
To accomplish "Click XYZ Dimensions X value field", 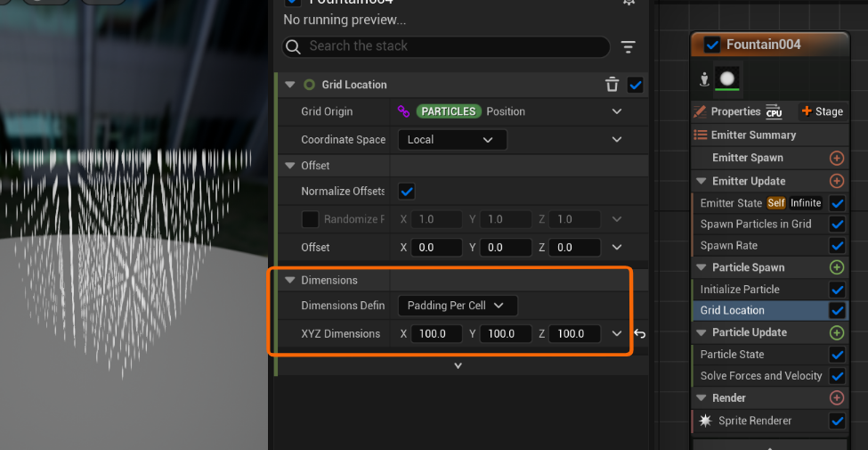I will pyautogui.click(x=436, y=333).
